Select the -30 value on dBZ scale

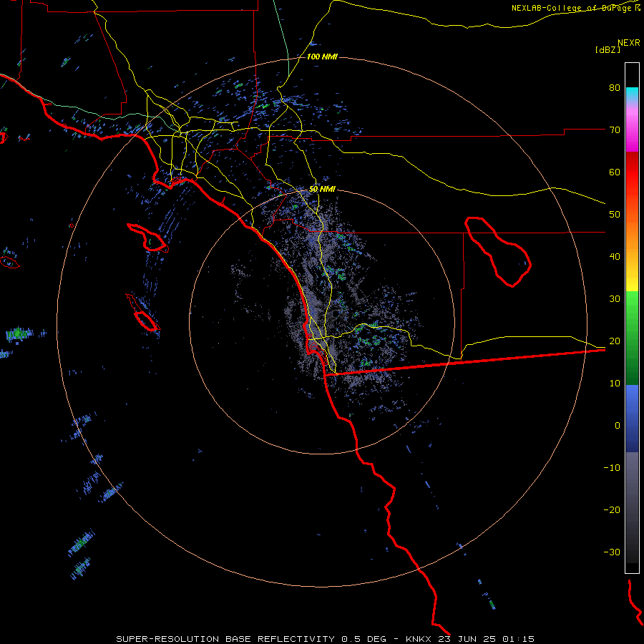612,552
